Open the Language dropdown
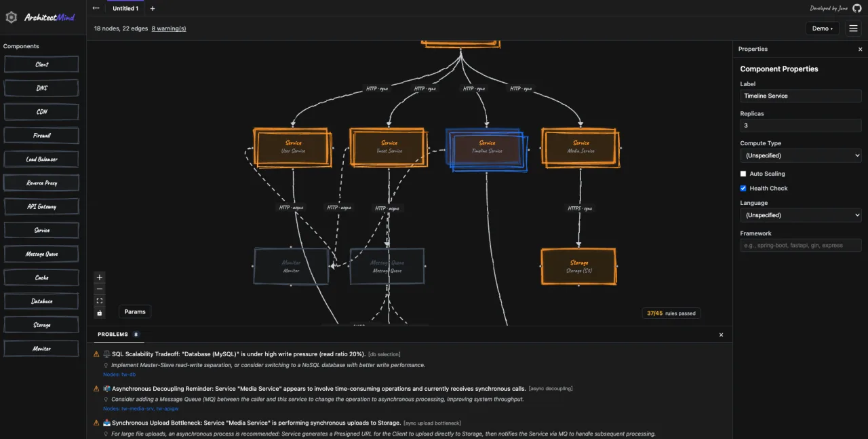The width and height of the screenshot is (868, 439). tap(801, 215)
